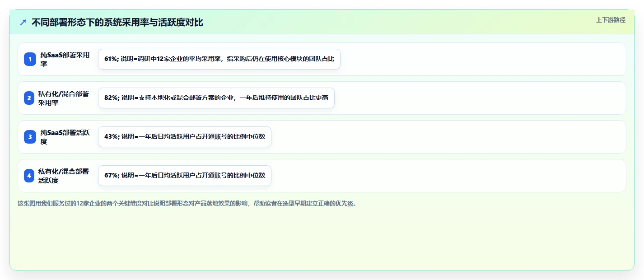This screenshot has height=280, width=644.
Task: Select the 私有化/混合部署采用率 label
Action: point(64,98)
